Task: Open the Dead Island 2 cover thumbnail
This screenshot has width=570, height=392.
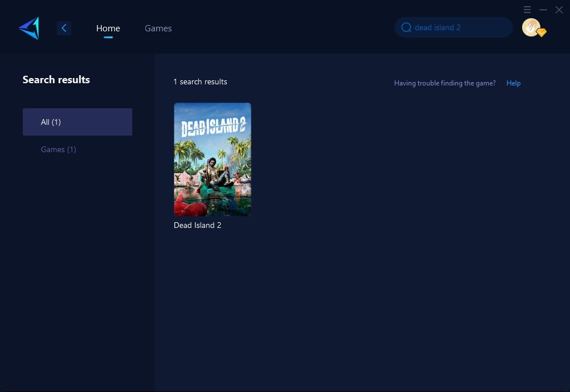Action: click(x=213, y=160)
